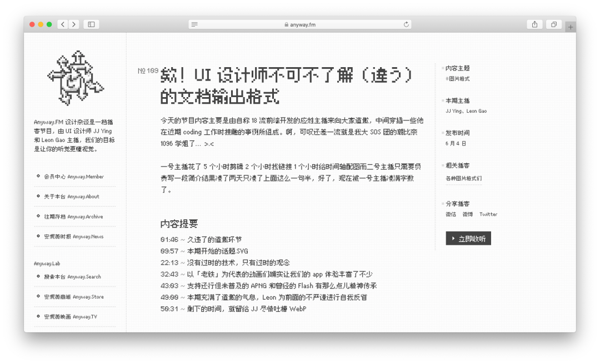
Task: Go forward with Safari's forward arrow
Action: pos(74,24)
